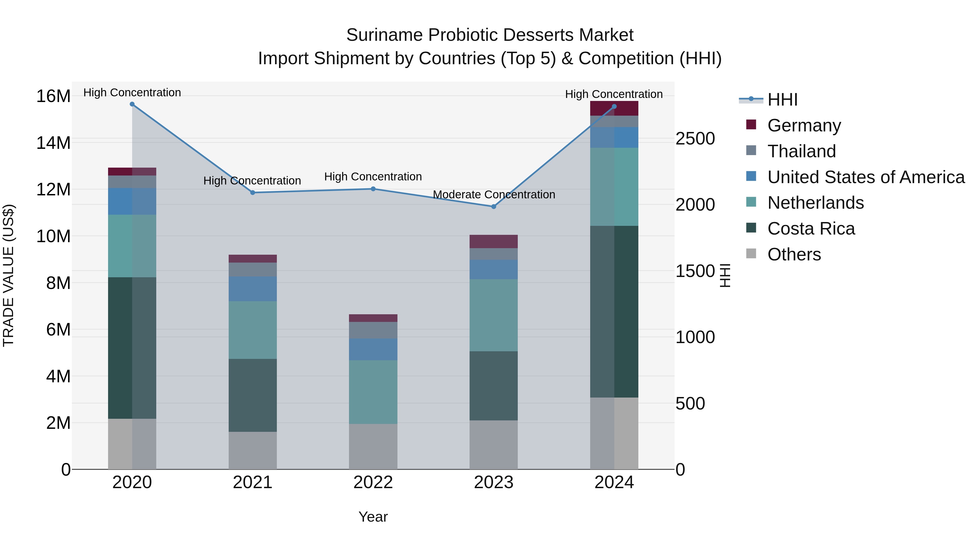The width and height of the screenshot is (980, 551).
Task: Click the Germany segment atop 2023 bar
Action: [494, 241]
